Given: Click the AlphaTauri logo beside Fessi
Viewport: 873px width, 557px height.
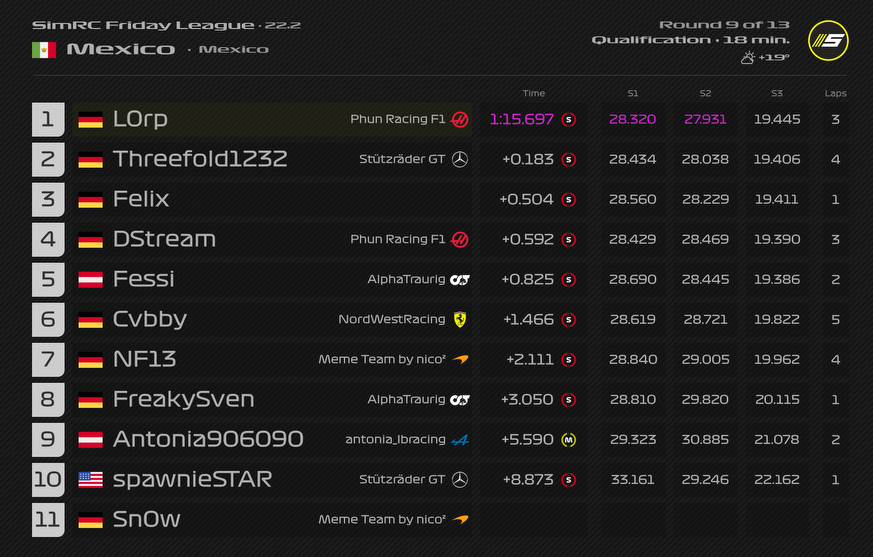Looking at the screenshot, I should (460, 279).
